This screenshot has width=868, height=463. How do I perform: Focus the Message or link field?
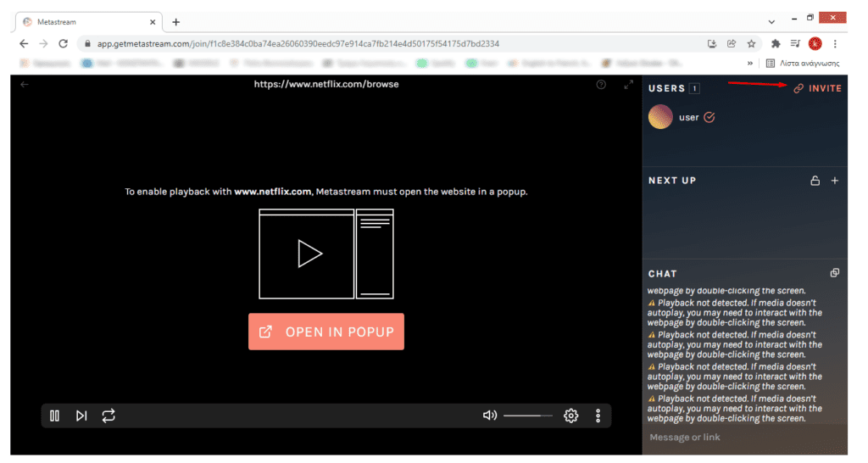click(744, 438)
